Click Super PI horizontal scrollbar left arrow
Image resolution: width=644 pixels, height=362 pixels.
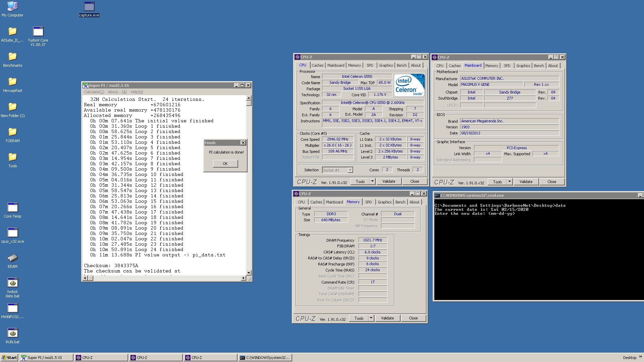click(85, 278)
